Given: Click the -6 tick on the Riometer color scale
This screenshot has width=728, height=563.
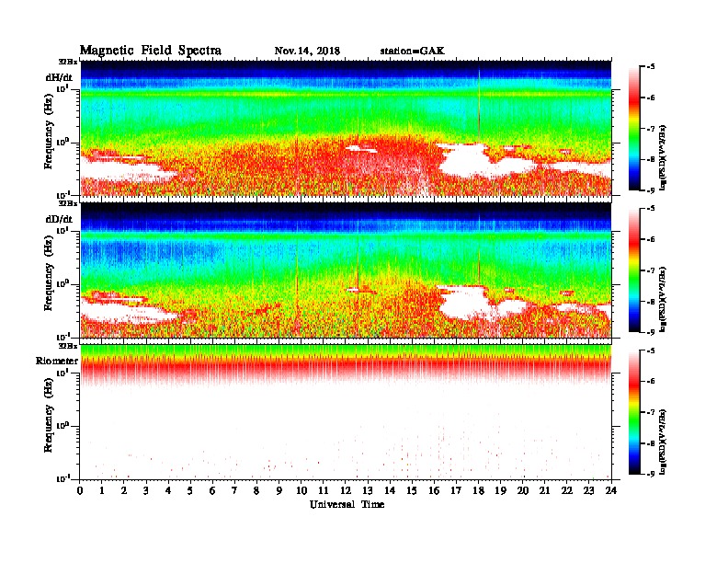Looking at the screenshot, I should [x=651, y=382].
